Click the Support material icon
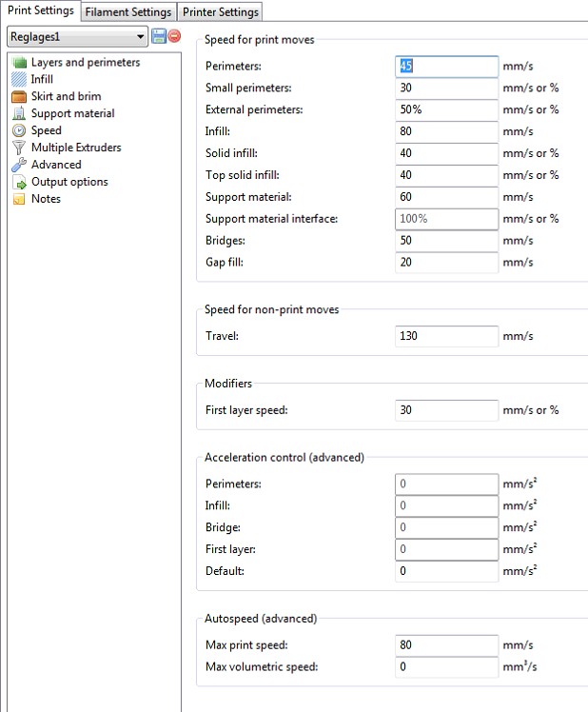Viewport: 588px width, 712px height. click(x=18, y=114)
